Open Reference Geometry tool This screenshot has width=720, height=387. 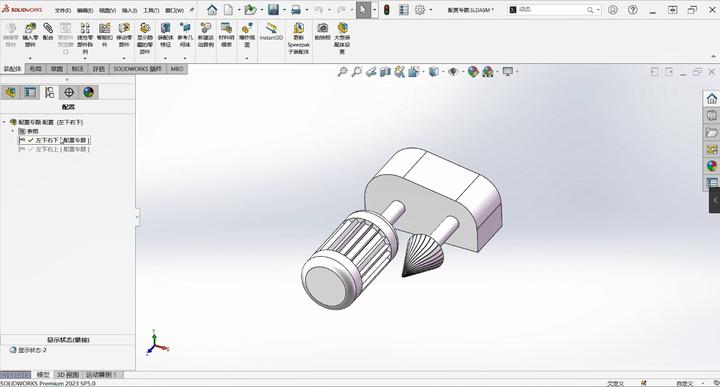(185, 28)
